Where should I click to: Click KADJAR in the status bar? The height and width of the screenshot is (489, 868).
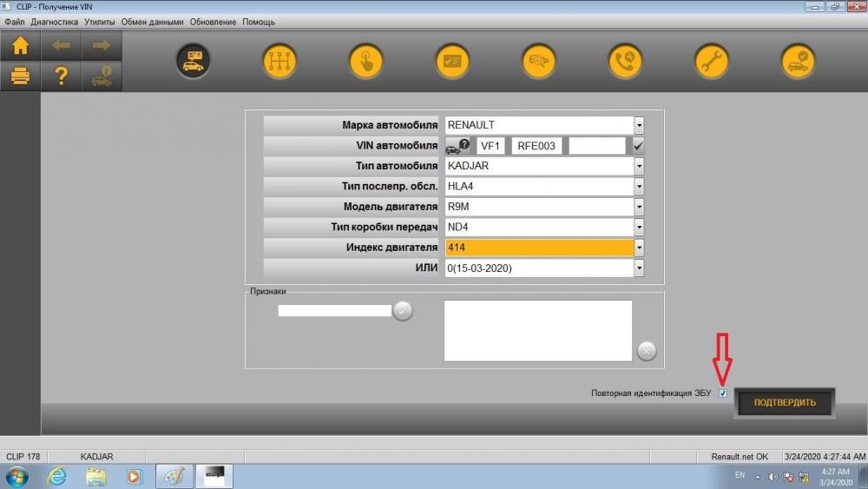click(96, 457)
